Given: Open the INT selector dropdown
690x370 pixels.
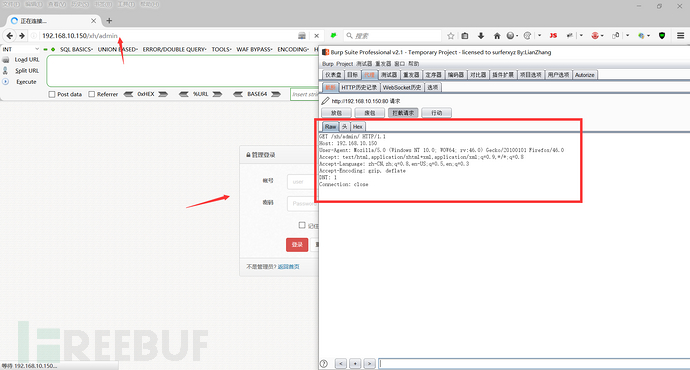Looking at the screenshot, I should 21,49.
